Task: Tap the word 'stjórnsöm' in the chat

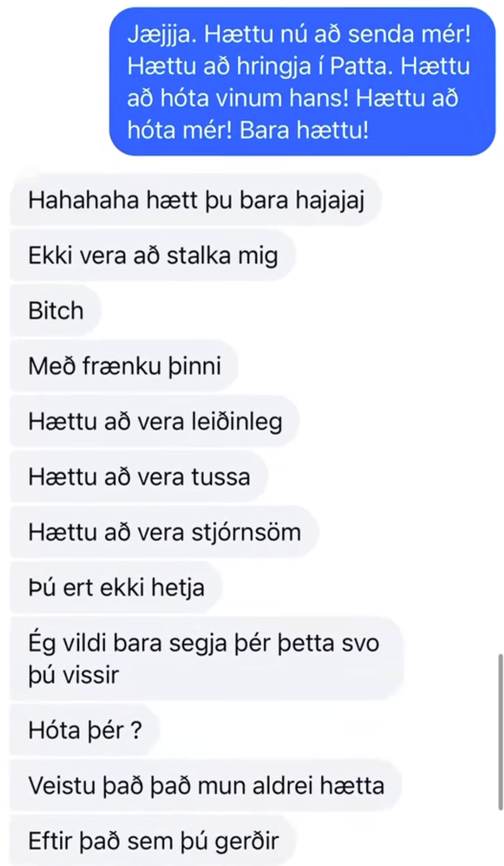Action: (246, 532)
